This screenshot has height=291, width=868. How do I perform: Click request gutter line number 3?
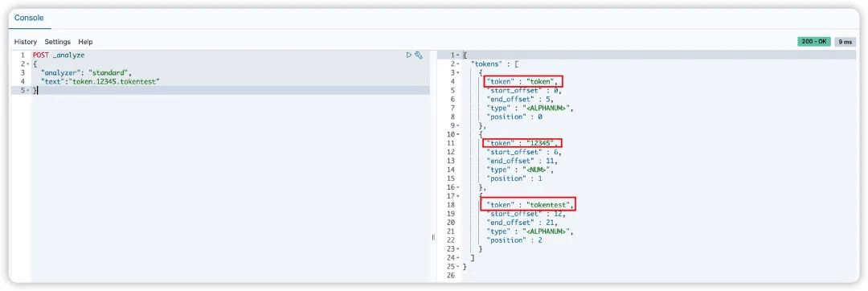coord(23,72)
